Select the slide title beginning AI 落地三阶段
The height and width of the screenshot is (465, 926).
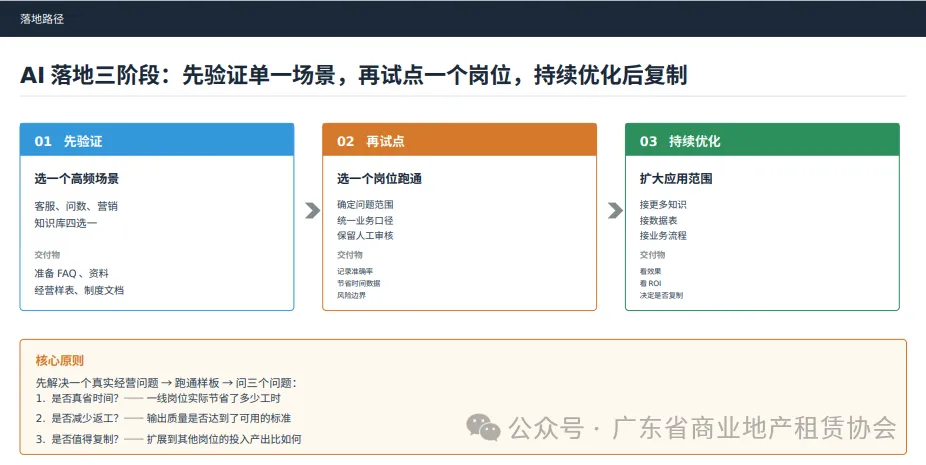[x=354, y=76]
